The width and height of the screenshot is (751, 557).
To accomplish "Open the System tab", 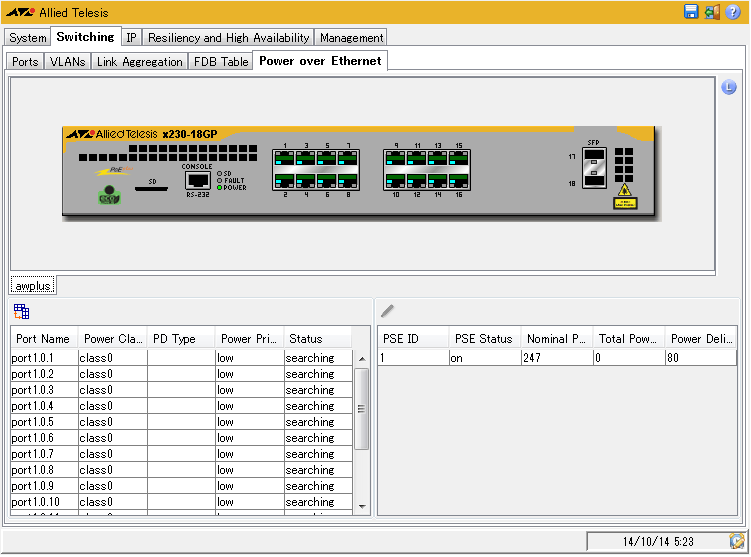I will pyautogui.click(x=28, y=37).
